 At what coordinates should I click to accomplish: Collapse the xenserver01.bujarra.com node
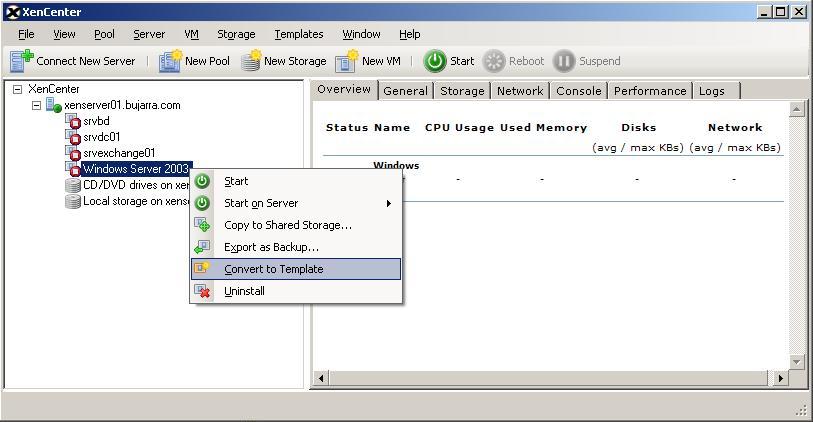36,105
